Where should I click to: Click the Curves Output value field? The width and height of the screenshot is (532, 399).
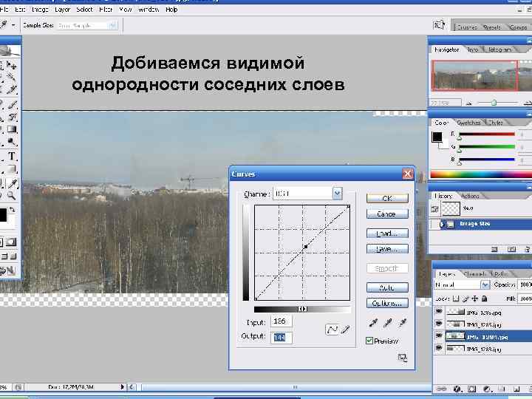tap(282, 337)
